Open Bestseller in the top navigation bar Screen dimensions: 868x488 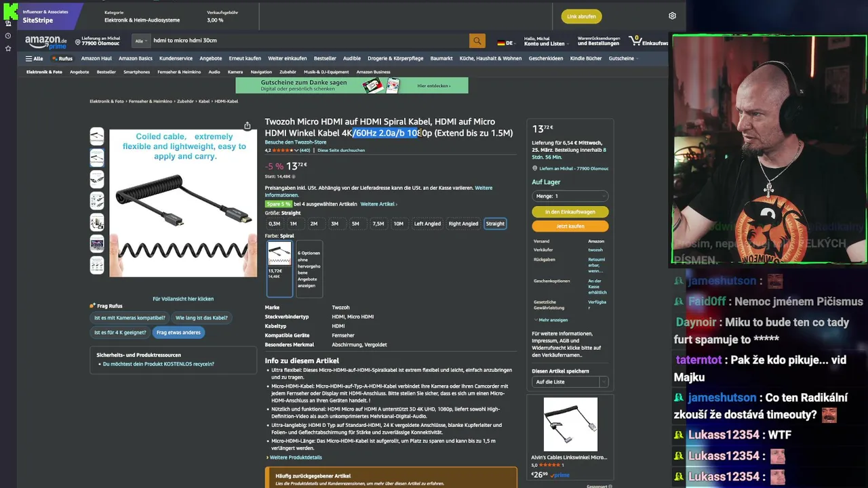click(x=325, y=58)
